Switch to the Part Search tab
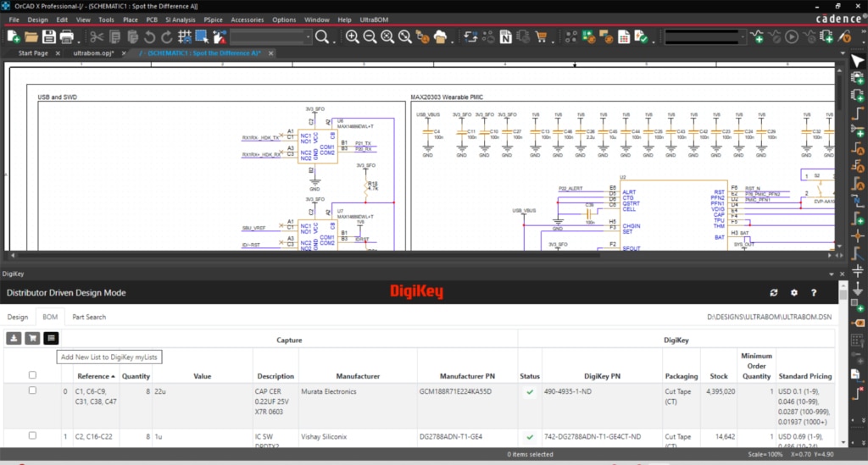868x465 pixels. 89,317
